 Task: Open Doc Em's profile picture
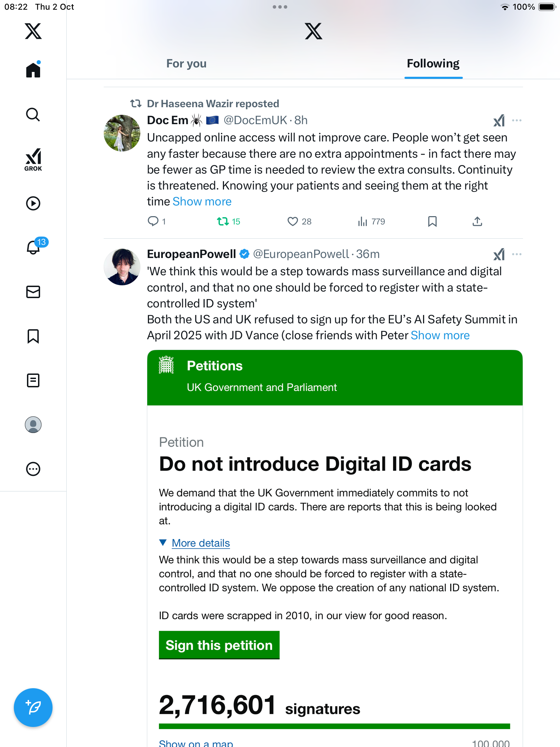(122, 133)
